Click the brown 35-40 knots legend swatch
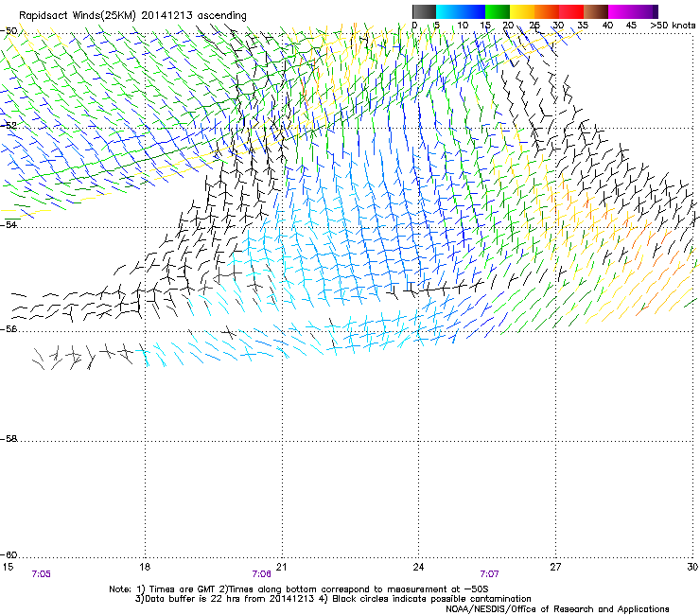This screenshot has height=615, width=700. (x=596, y=11)
